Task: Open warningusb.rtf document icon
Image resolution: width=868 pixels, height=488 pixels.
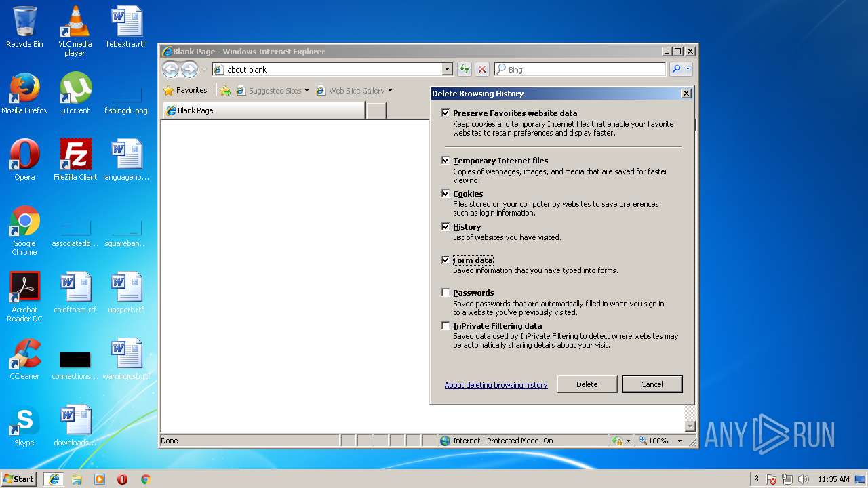Action: tap(126, 359)
